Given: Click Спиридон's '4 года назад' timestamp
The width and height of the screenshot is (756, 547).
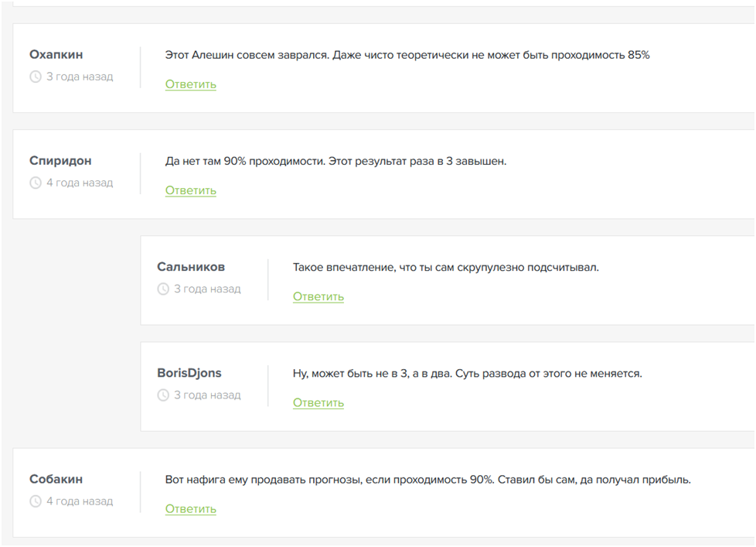Looking at the screenshot, I should tap(80, 183).
